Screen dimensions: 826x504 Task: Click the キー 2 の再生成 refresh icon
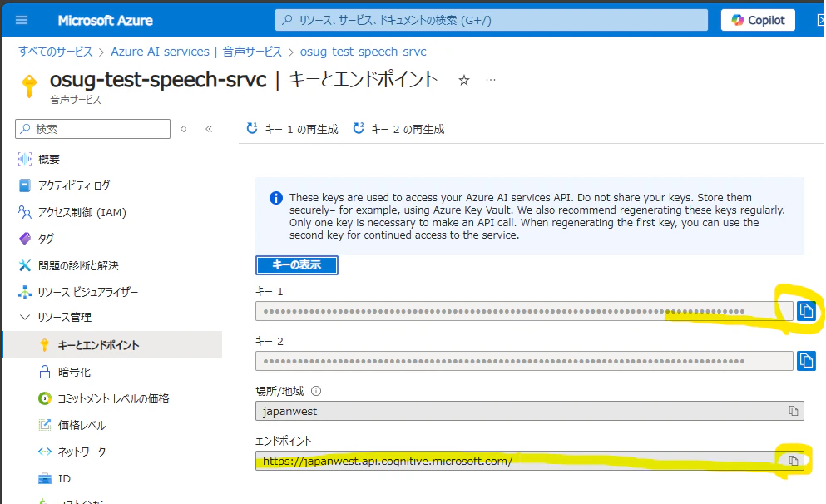coord(359,129)
